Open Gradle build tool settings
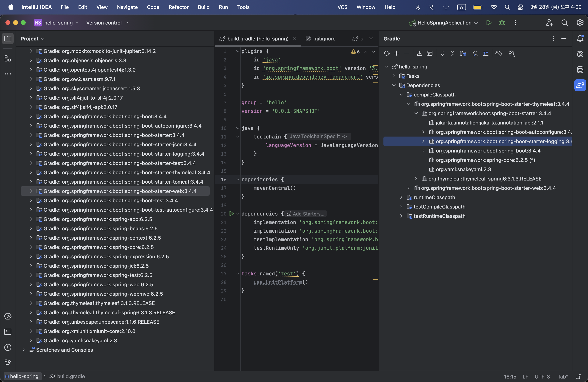 pos(511,53)
